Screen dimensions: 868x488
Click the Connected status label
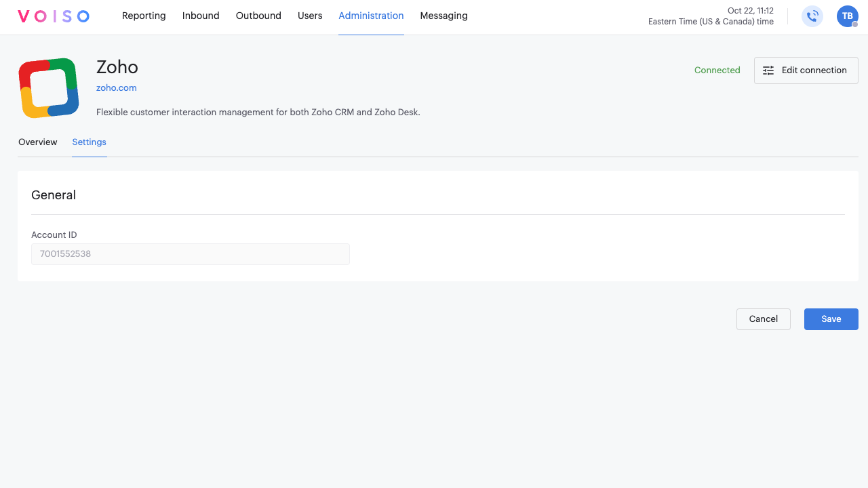[717, 70]
